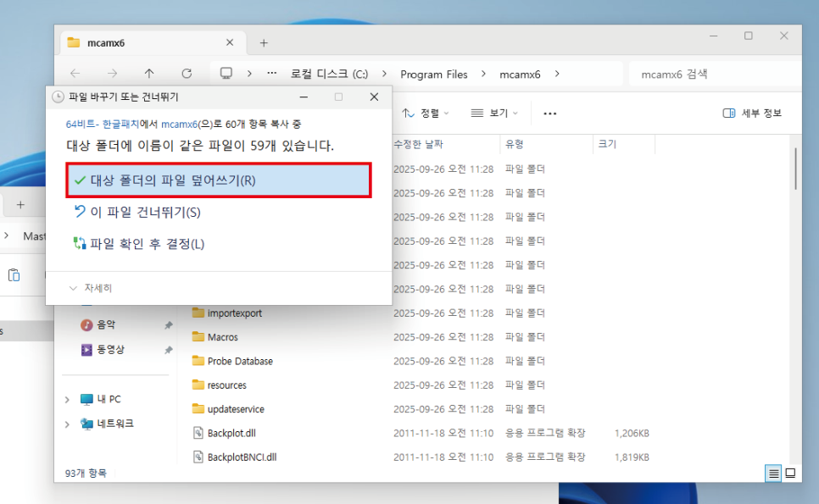
Task: Open 동영상 in the navigation pane
Action: coord(109,349)
